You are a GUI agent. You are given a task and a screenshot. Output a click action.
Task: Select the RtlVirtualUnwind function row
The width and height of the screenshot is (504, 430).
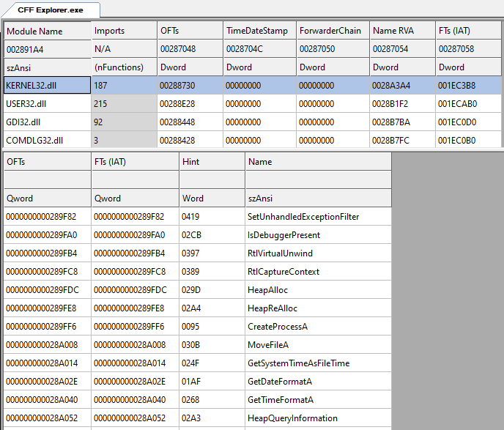[198, 253]
